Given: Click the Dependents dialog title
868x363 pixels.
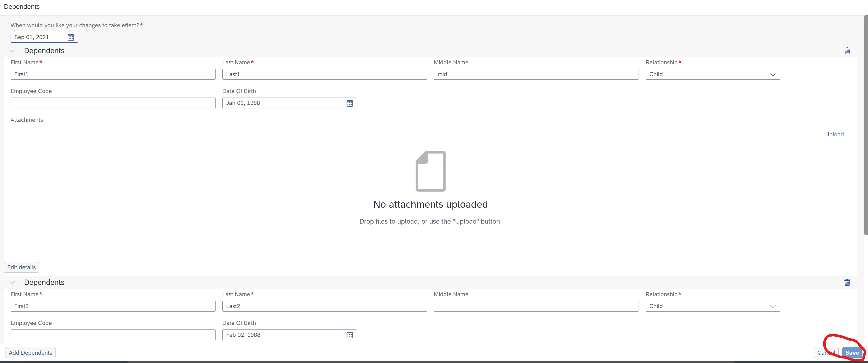Looking at the screenshot, I should pyautogui.click(x=21, y=7).
